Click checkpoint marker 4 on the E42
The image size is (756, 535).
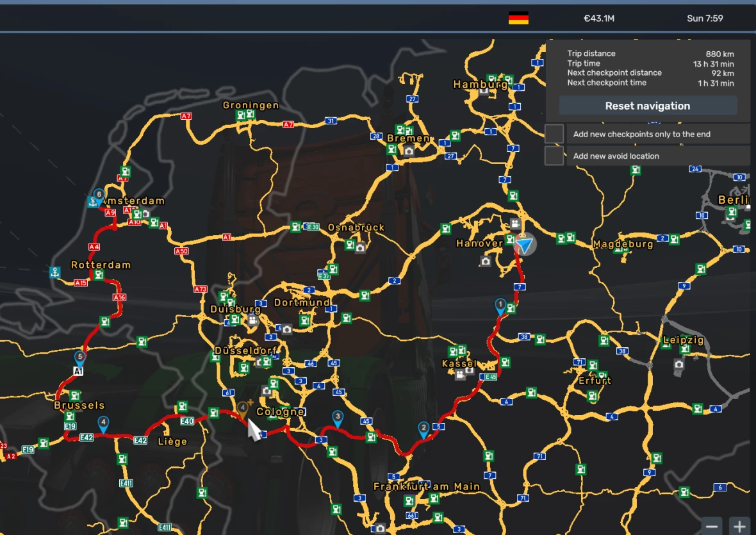(103, 423)
